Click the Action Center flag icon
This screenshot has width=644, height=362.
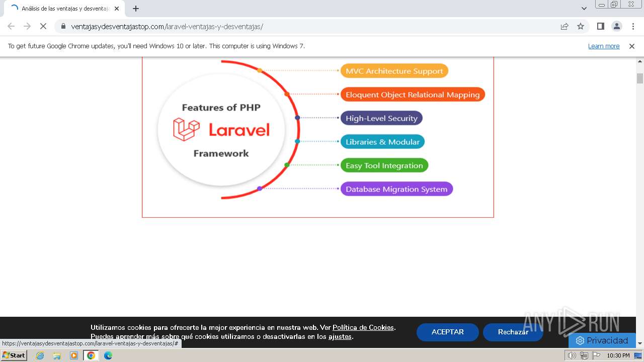pyautogui.click(x=596, y=355)
